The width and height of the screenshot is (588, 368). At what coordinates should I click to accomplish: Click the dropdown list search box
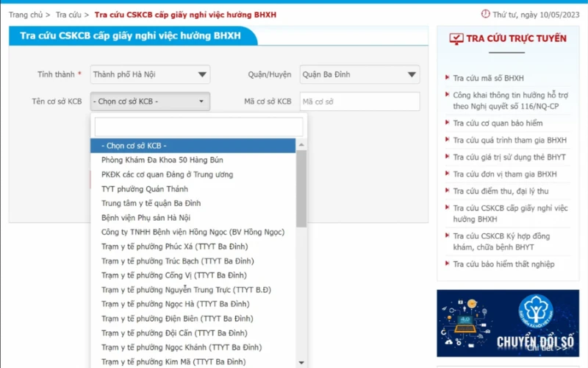(x=198, y=127)
